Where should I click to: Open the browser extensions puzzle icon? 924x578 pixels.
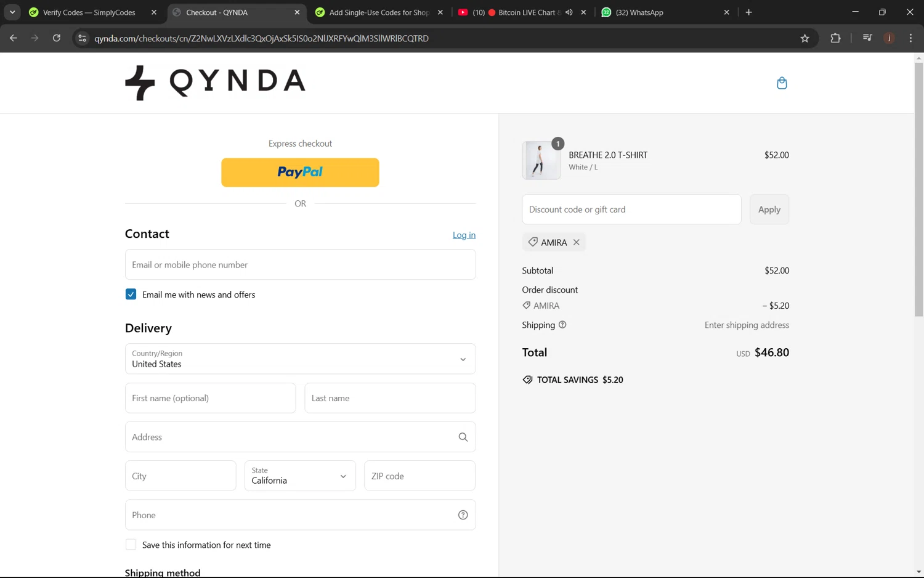[835, 38]
